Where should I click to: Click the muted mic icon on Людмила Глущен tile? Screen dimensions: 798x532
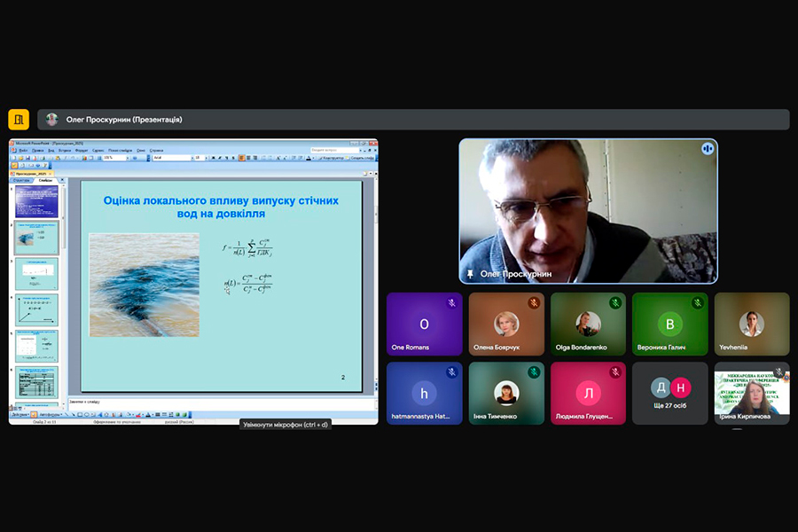coord(615,372)
